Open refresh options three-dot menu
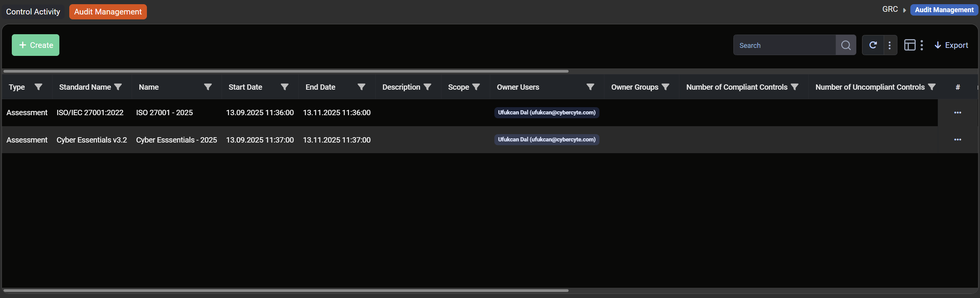The height and width of the screenshot is (298, 980). pos(889,45)
